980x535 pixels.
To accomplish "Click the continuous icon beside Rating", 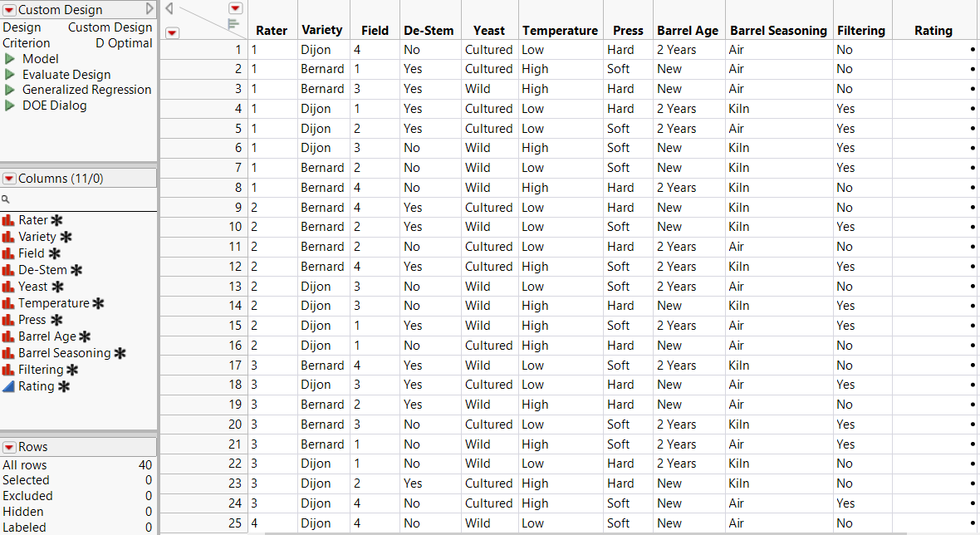I will (9, 386).
